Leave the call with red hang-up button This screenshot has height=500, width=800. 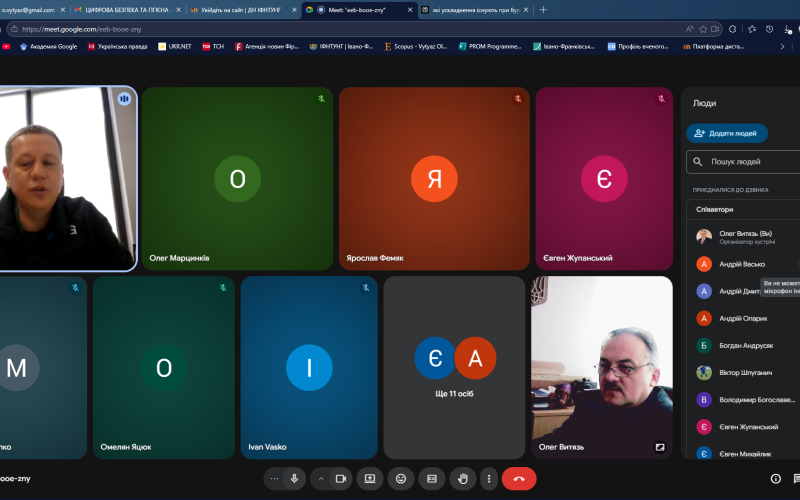coord(519,479)
